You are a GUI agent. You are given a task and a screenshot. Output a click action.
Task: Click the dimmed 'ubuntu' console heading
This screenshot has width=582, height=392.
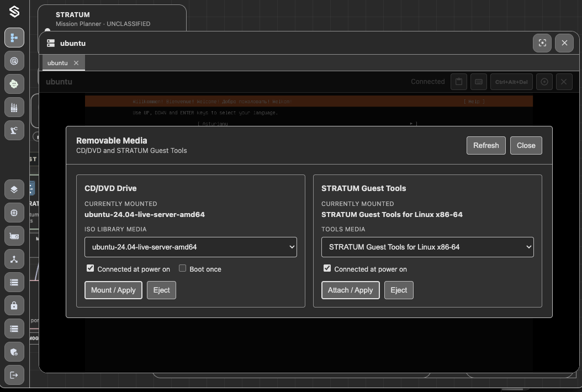click(59, 82)
